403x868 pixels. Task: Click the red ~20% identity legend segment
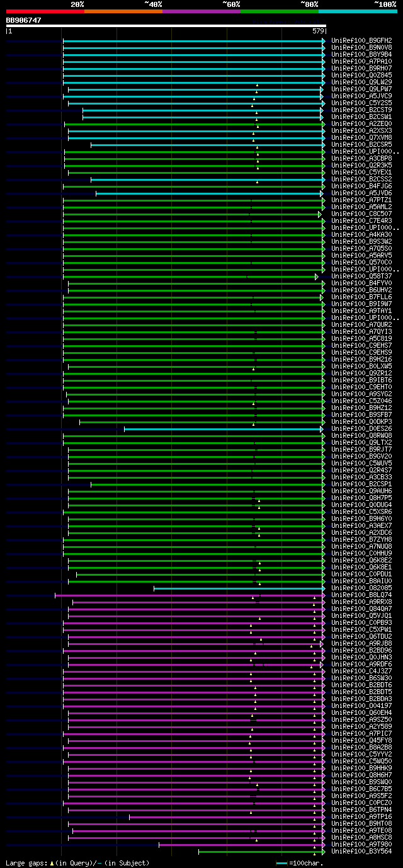pos(45,11)
